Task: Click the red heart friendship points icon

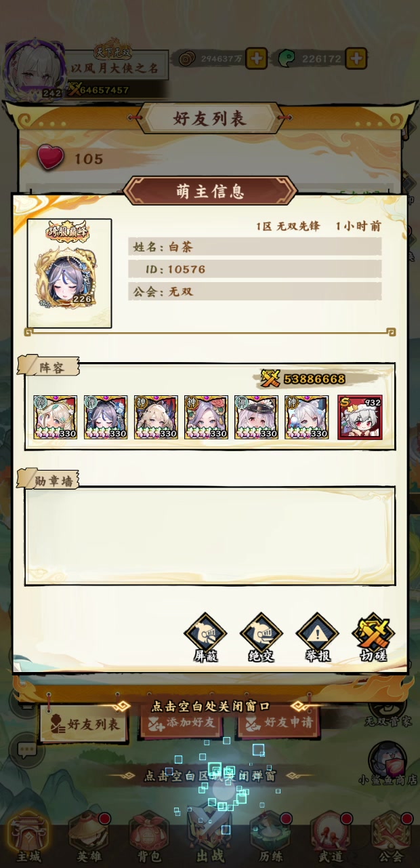Action: [50, 158]
